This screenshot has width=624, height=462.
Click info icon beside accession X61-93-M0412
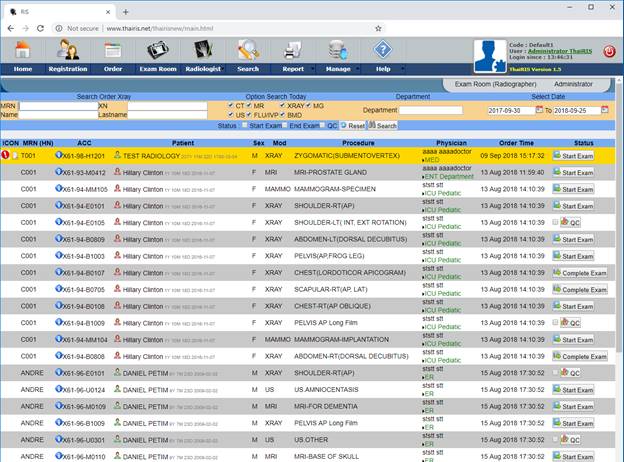click(59, 172)
